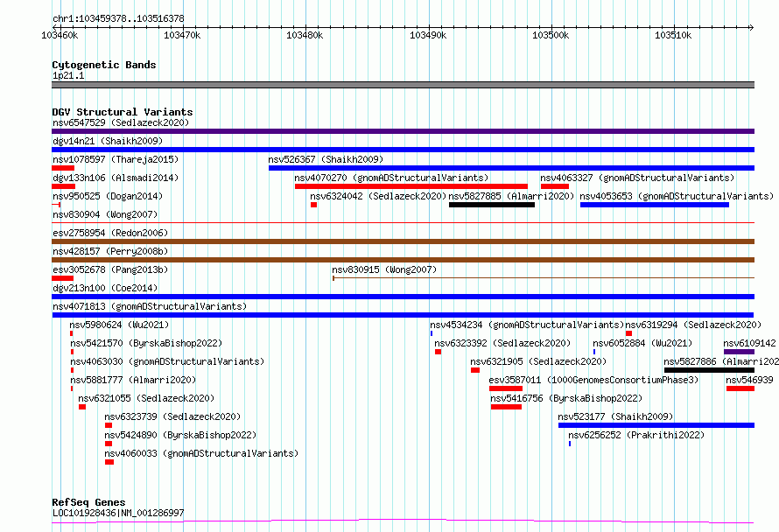Select nsv4060033 gnomAD variant label
Screen dimensions: 779x532
201,453
